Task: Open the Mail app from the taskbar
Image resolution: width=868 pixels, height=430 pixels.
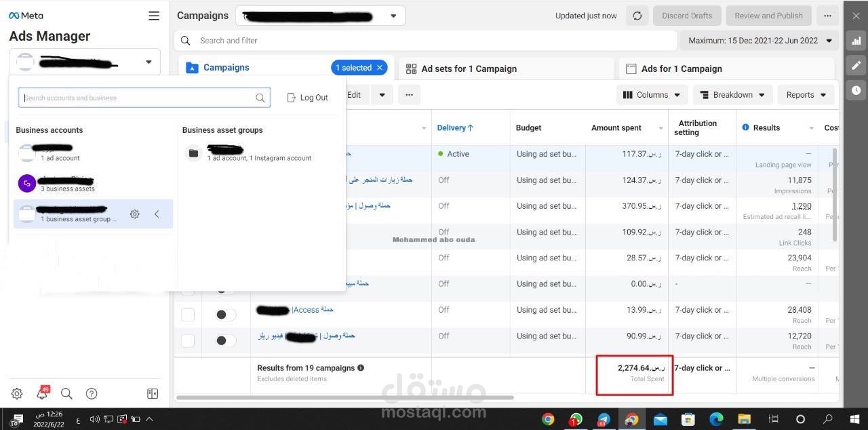Action: pos(660,419)
